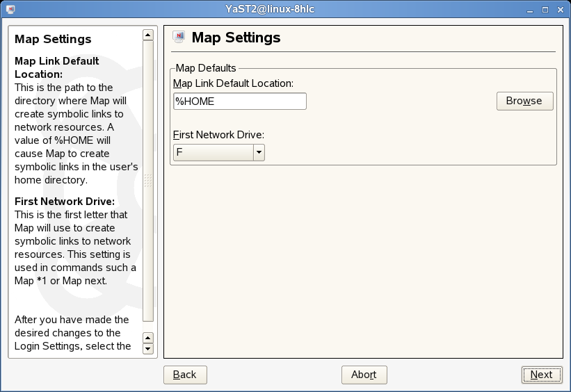The image size is (571, 392).
Task: Click the splitter grip between help and settings panes
Action: coord(159,191)
